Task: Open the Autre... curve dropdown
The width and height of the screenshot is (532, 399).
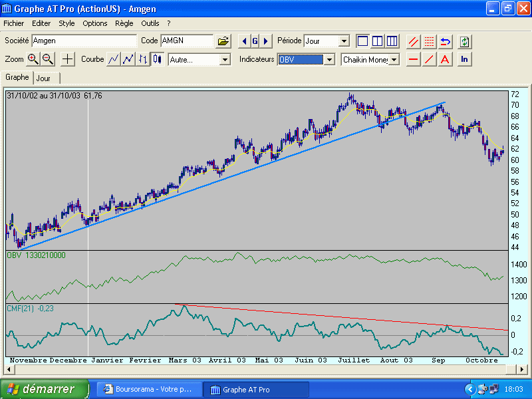Action: click(225, 60)
